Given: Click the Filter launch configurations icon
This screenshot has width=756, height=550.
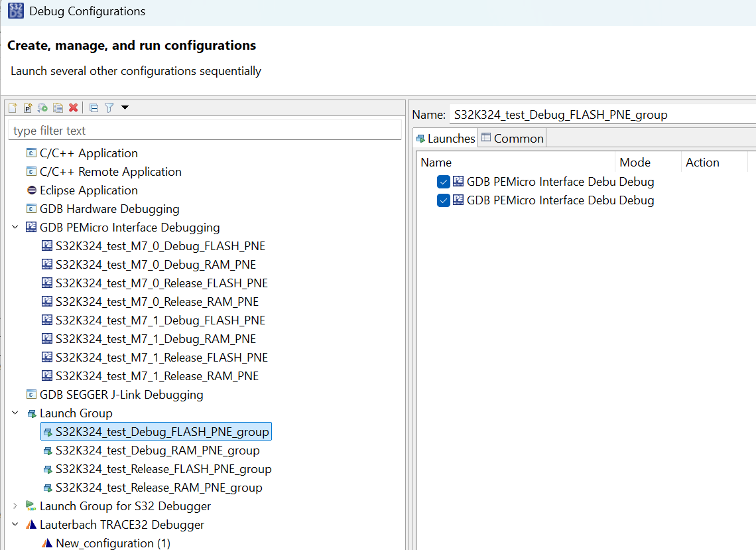Looking at the screenshot, I should tap(109, 107).
